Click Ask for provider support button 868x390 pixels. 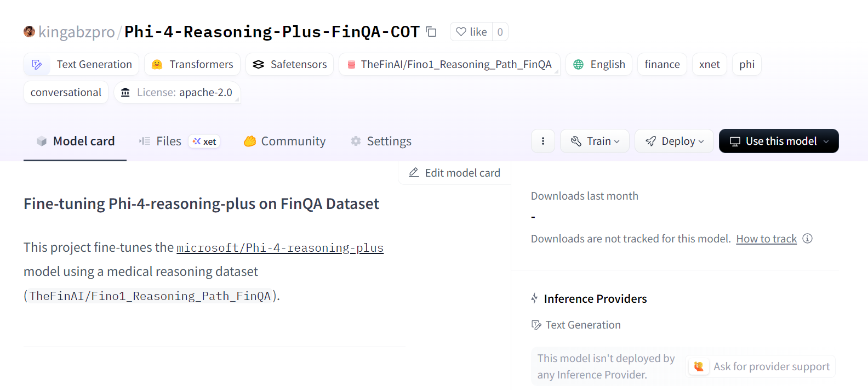coord(761,366)
